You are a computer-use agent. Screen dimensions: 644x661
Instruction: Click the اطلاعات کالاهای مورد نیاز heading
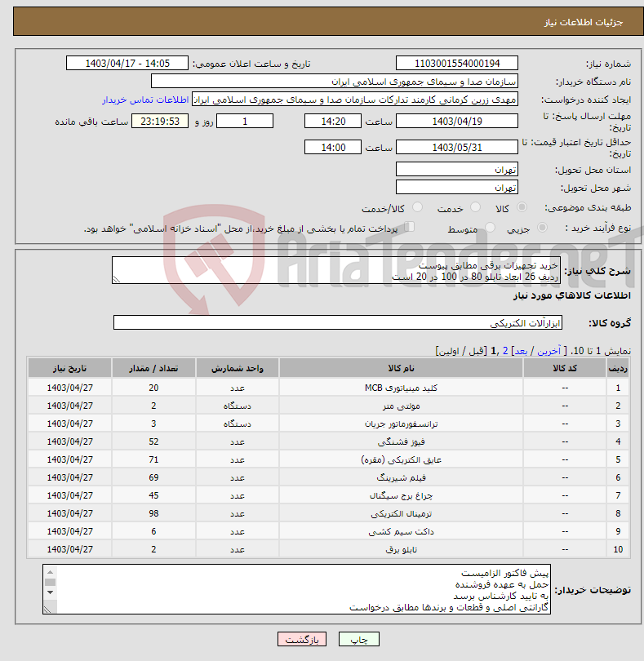tap(572, 295)
